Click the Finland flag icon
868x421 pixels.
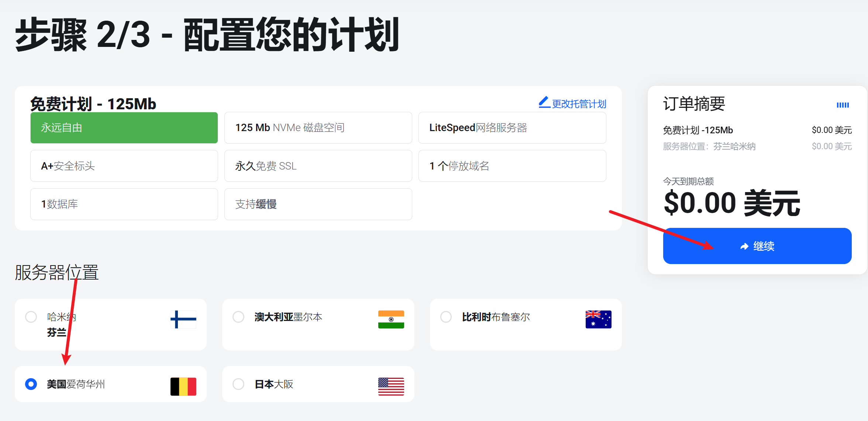click(183, 319)
